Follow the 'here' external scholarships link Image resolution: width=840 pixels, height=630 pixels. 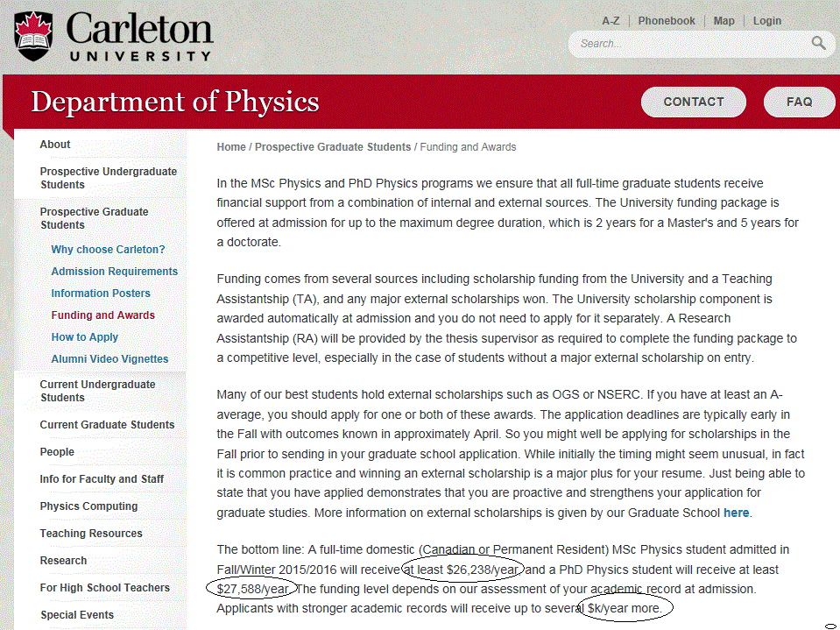pyautogui.click(x=736, y=513)
